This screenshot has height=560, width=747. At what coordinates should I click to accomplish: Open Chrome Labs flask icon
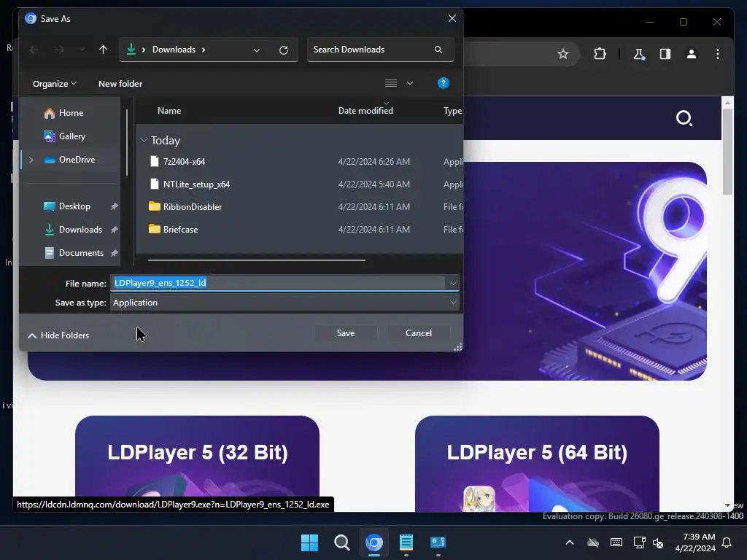point(639,54)
